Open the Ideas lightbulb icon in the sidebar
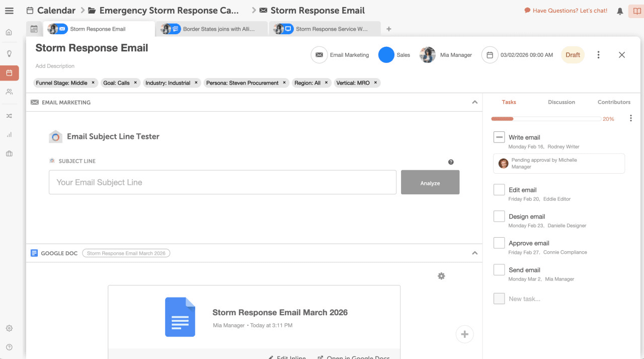 coord(10,52)
